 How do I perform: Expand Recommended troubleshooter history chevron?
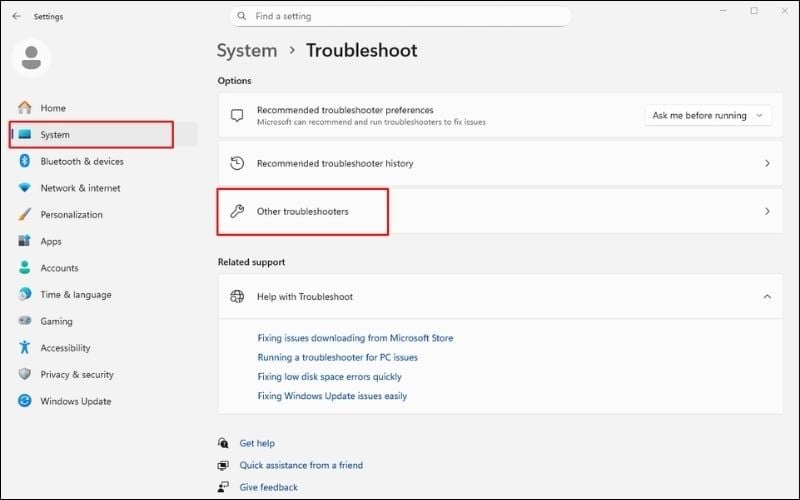[767, 163]
